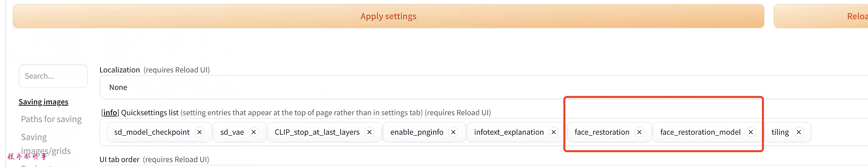Open the Saving images settings section
Image resolution: width=868 pixels, height=167 pixels.
point(43,102)
